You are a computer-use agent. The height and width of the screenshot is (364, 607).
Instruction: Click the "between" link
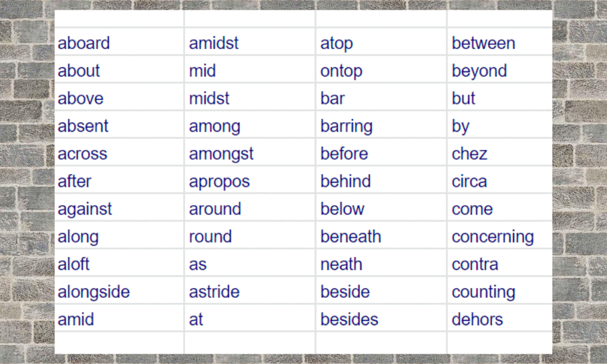tap(483, 43)
